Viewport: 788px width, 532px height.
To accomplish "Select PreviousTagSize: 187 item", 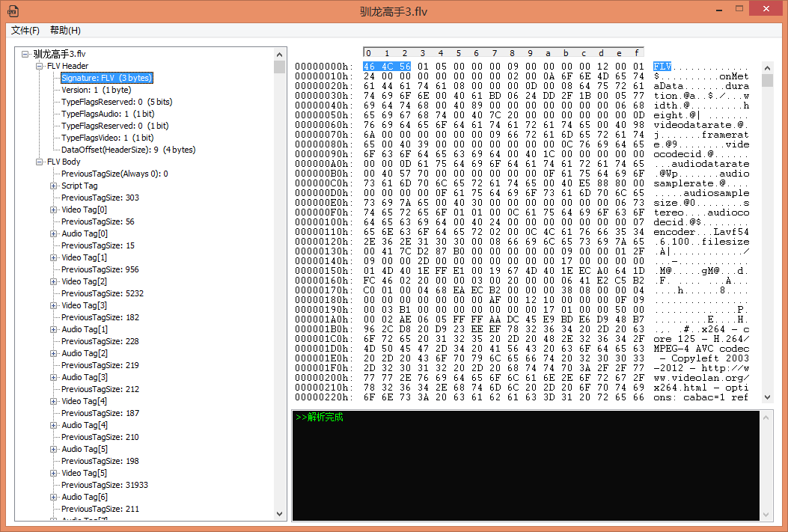I will coord(100,414).
